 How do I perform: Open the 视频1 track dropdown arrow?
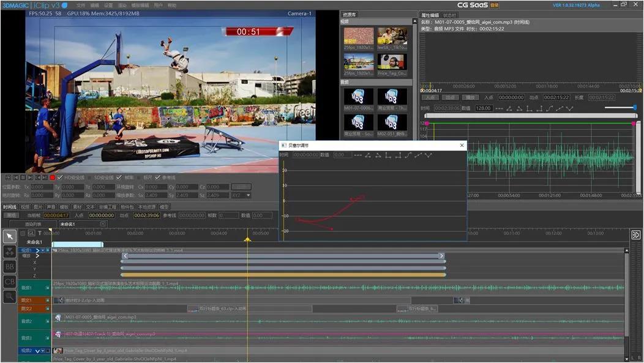43,250
